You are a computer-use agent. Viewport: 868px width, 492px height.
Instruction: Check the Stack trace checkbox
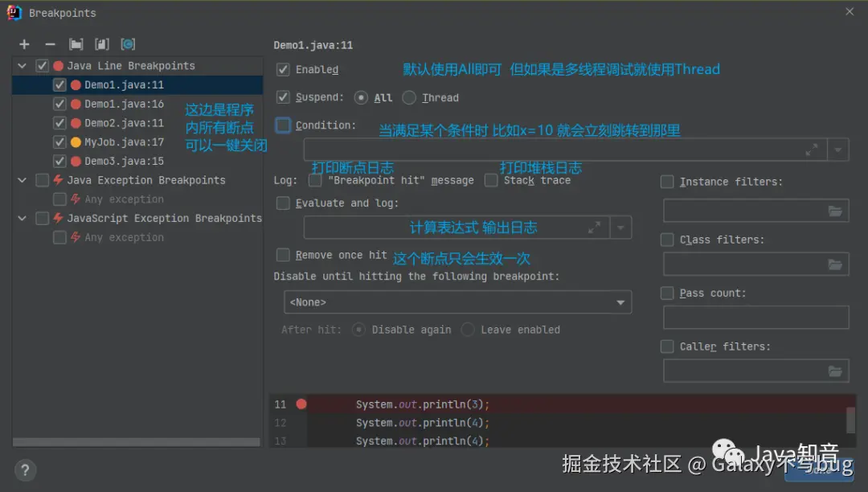point(491,180)
